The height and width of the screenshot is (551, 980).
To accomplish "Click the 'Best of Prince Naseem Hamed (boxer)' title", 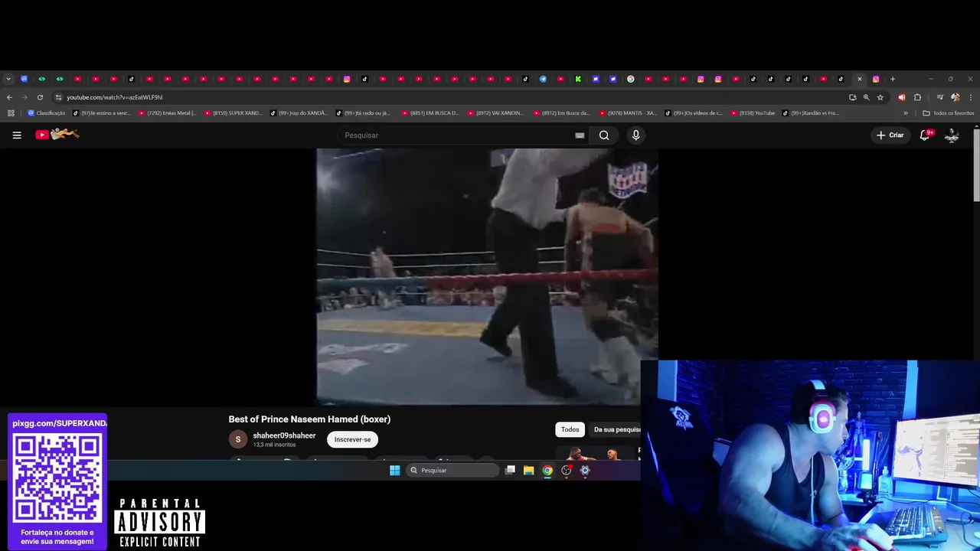I will pos(309,419).
